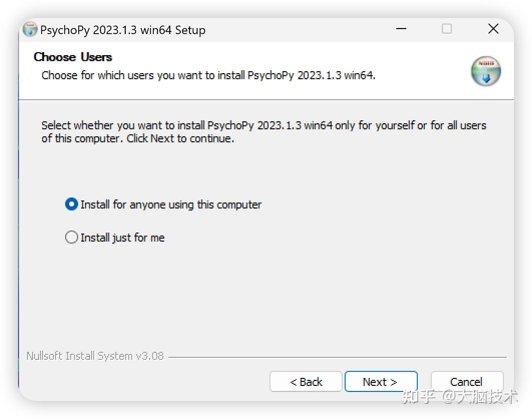Image resolution: width=532 pixels, height=419 pixels.
Task: Click the horizontal line beside Nullsoft branding
Action: [337, 357]
